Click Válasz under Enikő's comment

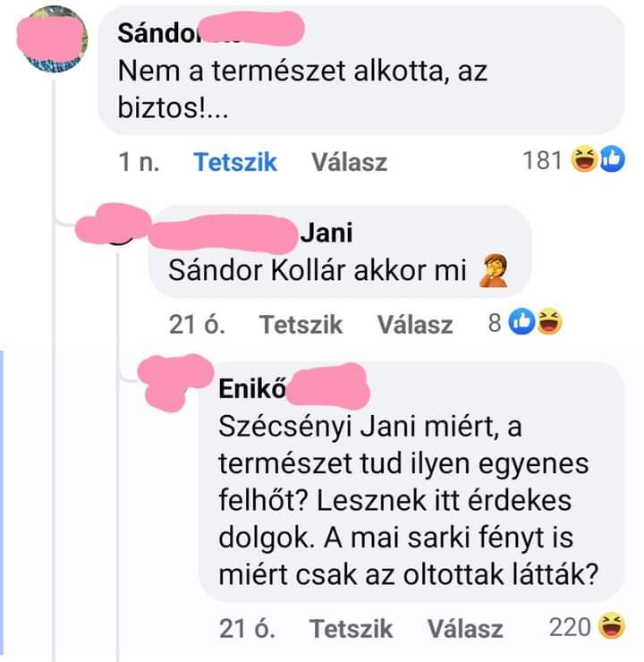(465, 628)
